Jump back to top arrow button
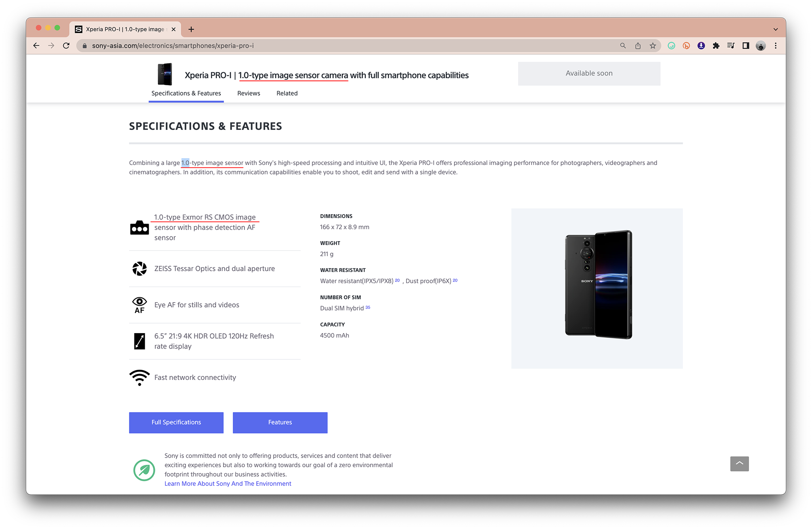This screenshot has height=529, width=812. tap(739, 464)
